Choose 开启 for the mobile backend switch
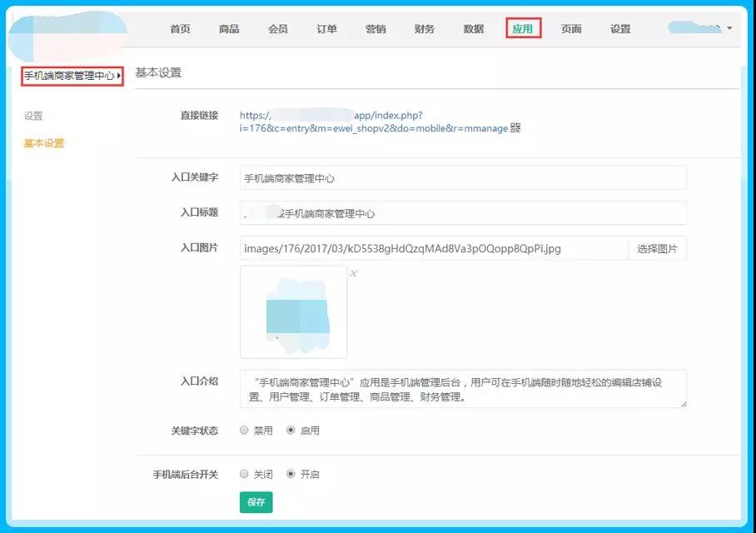This screenshot has height=533, width=756. 291,474
